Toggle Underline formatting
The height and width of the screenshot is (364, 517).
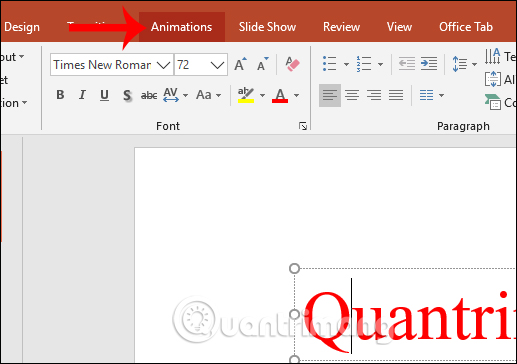tap(104, 95)
